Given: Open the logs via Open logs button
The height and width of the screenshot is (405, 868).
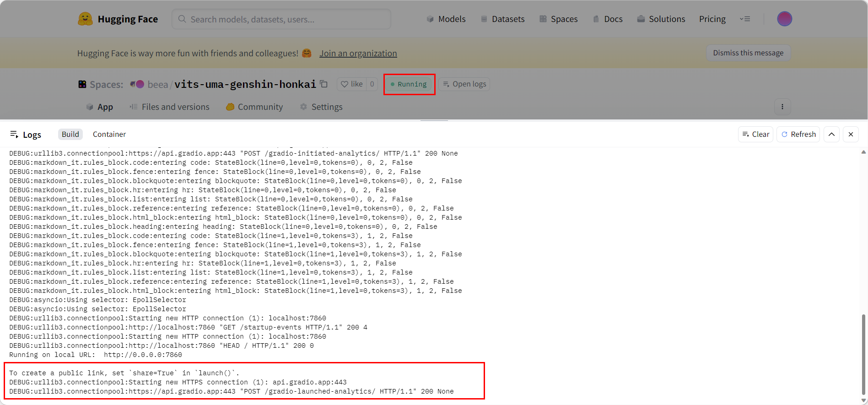Looking at the screenshot, I should pos(464,84).
